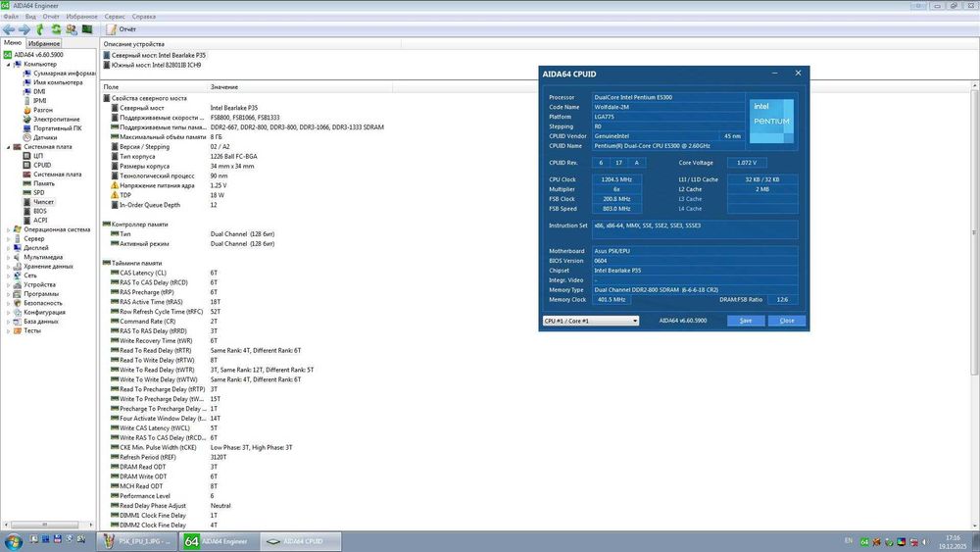Click Close button in CPUID window

[x=787, y=321]
